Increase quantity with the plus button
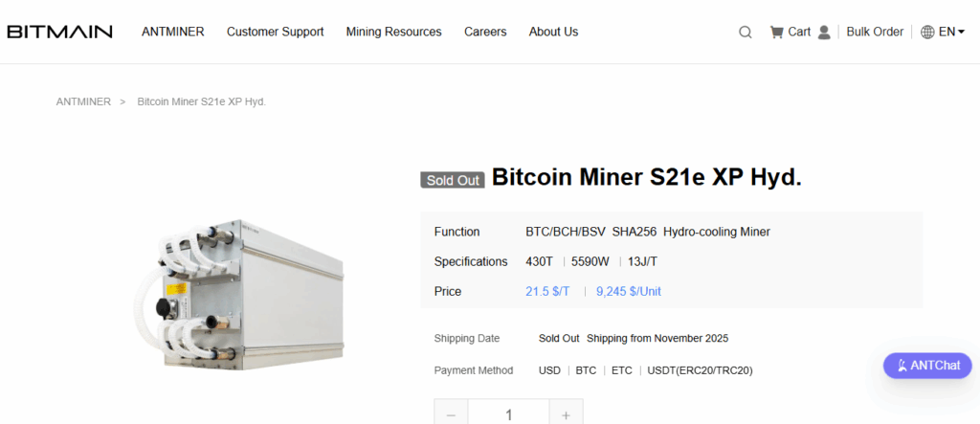Image resolution: width=980 pixels, height=424 pixels. tap(566, 414)
